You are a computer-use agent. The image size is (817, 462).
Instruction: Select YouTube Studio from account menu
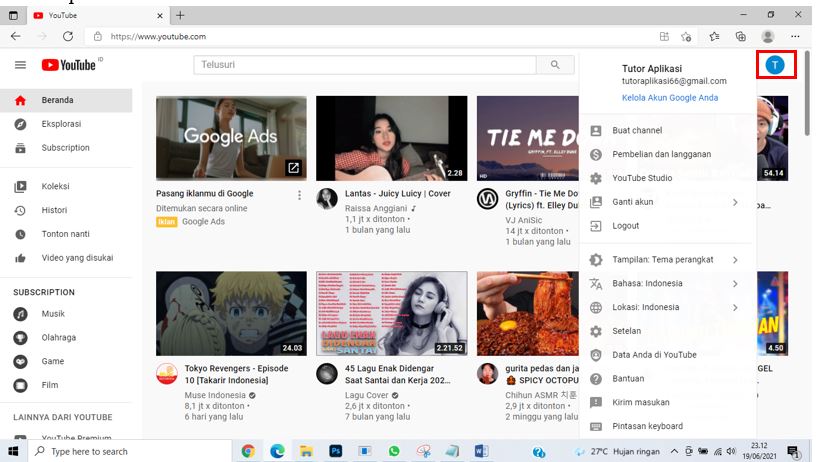[642, 178]
